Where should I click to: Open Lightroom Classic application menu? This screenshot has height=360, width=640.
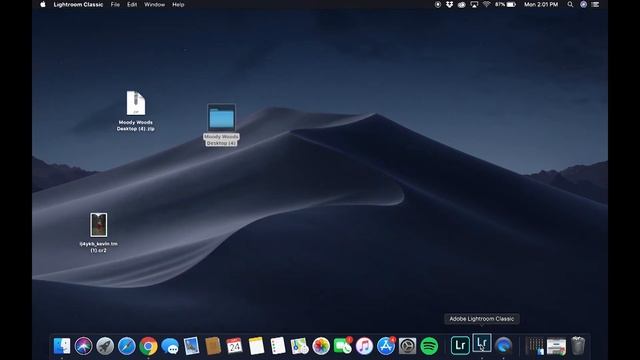click(x=78, y=4)
